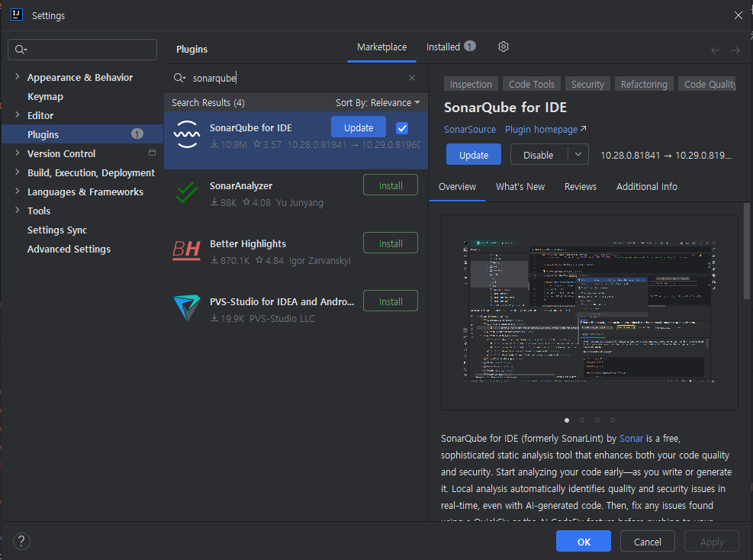Click the IntelliJ IDEA logo in title bar

pyautogui.click(x=16, y=15)
